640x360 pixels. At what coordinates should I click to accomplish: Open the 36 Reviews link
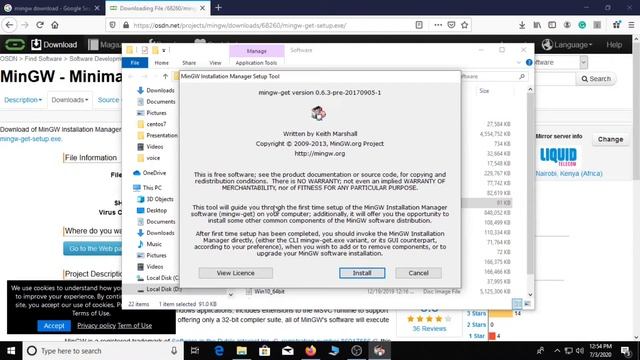click(429, 328)
